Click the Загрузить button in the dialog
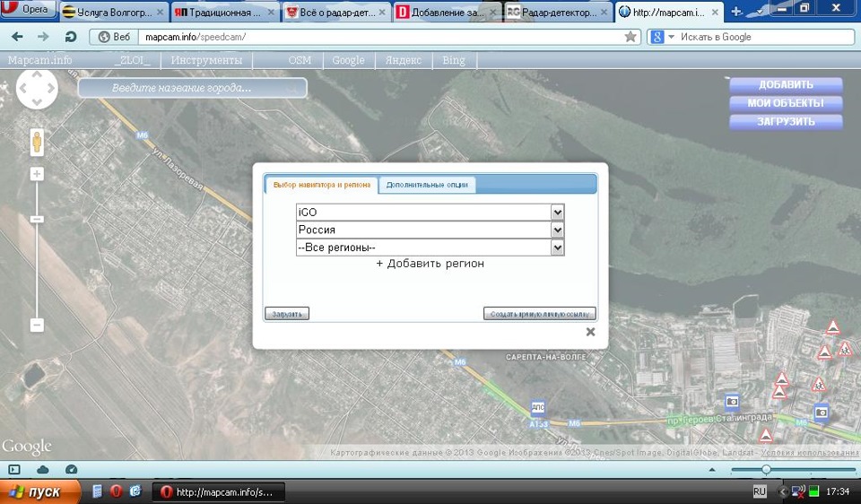Screen dimensions: 861x504 click(287, 314)
